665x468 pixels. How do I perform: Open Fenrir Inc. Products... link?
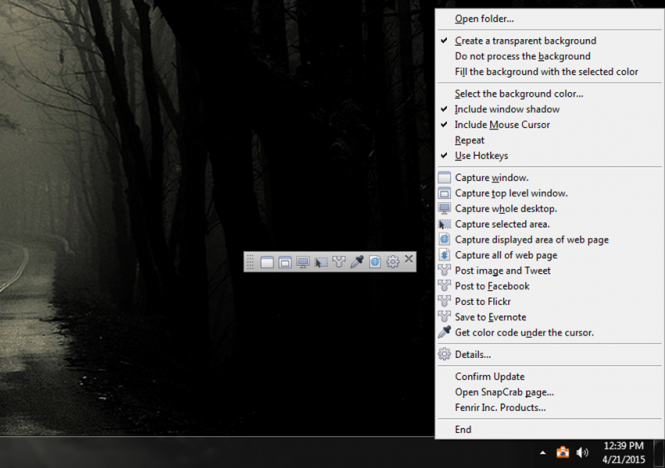pos(548,408)
